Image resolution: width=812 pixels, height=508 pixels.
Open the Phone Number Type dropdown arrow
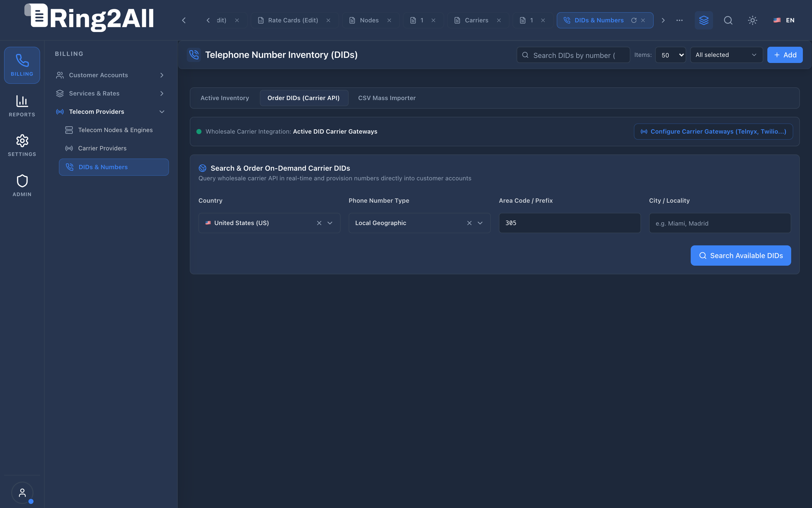coord(480,223)
